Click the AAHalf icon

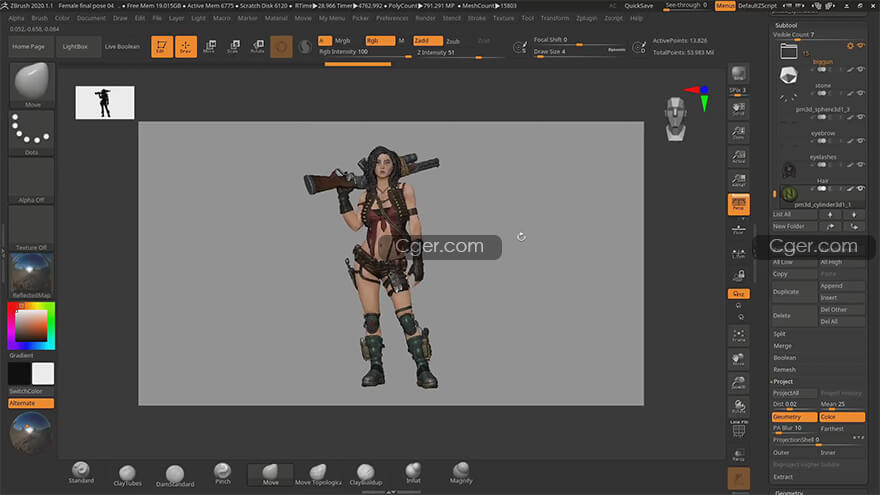coord(739,181)
